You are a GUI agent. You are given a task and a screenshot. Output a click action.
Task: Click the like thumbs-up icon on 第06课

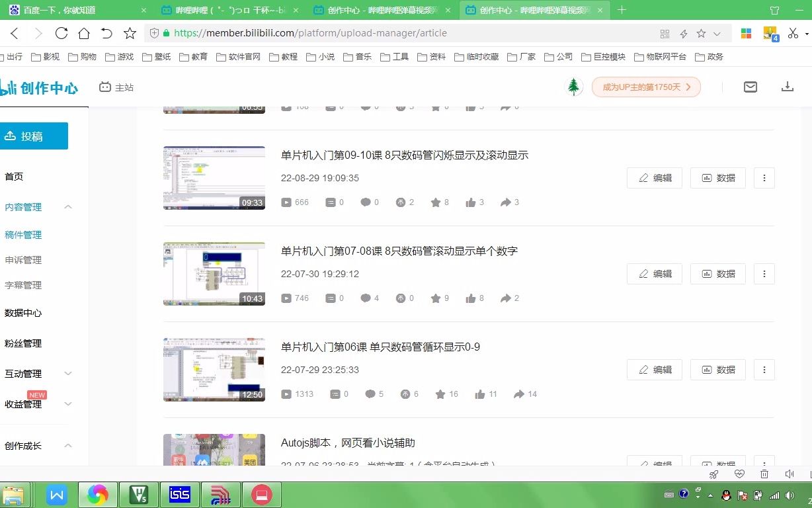tap(480, 394)
